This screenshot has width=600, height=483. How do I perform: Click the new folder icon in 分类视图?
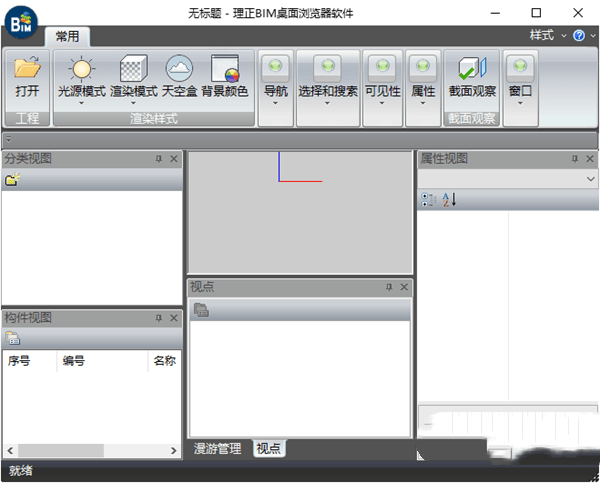pyautogui.click(x=12, y=180)
